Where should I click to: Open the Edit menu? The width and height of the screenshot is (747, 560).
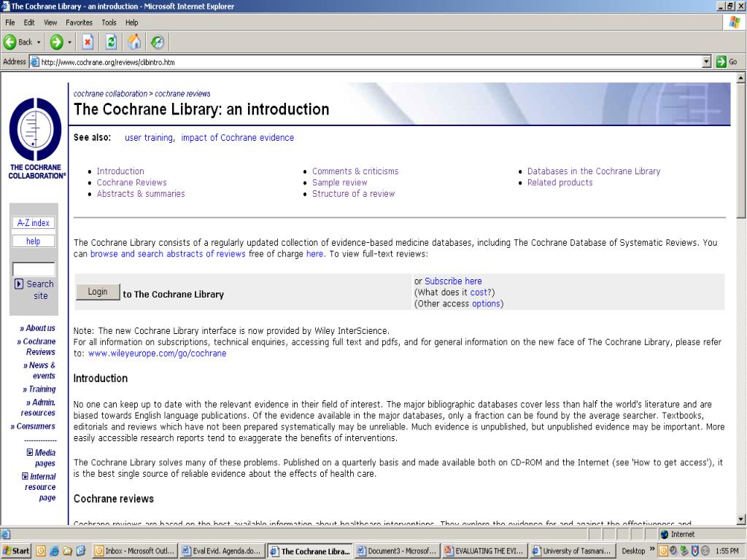pyautogui.click(x=29, y=23)
